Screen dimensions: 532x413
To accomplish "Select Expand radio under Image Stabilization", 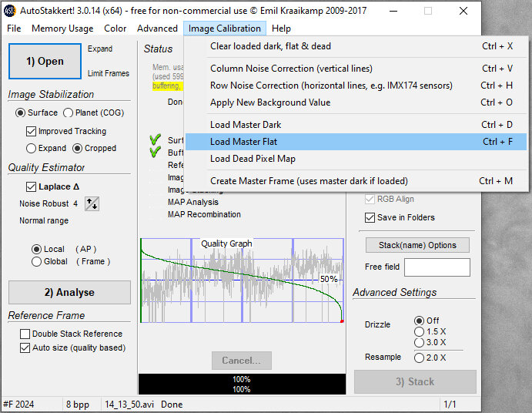I will [x=31, y=149].
